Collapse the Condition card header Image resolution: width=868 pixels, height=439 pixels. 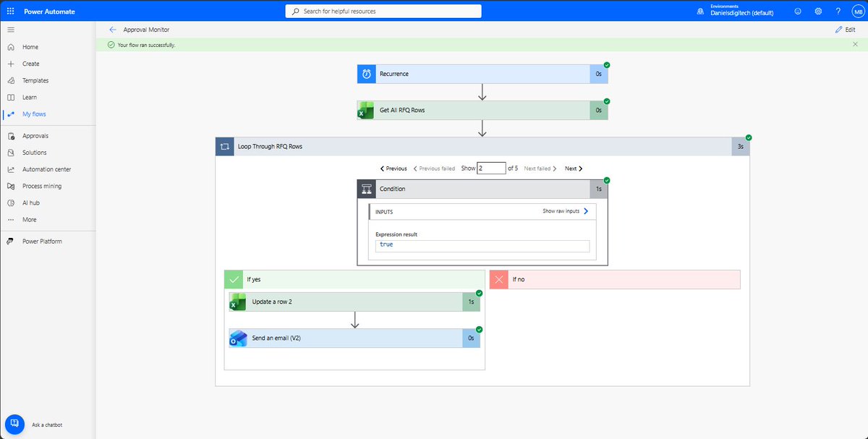click(x=482, y=189)
